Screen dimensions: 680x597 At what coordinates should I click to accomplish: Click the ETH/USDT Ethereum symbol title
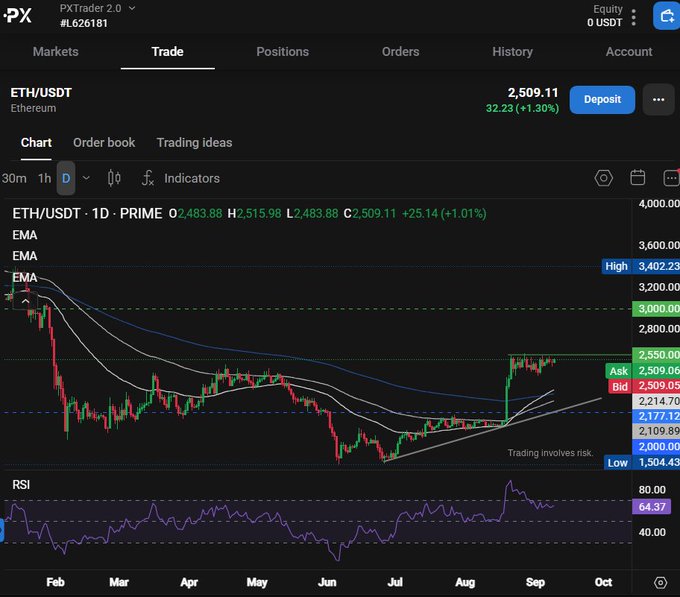[x=41, y=100]
